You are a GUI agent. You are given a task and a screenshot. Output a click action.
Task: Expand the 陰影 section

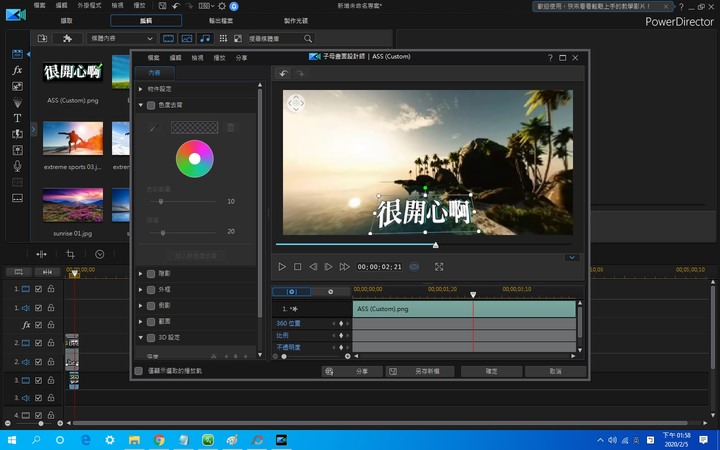click(x=141, y=274)
